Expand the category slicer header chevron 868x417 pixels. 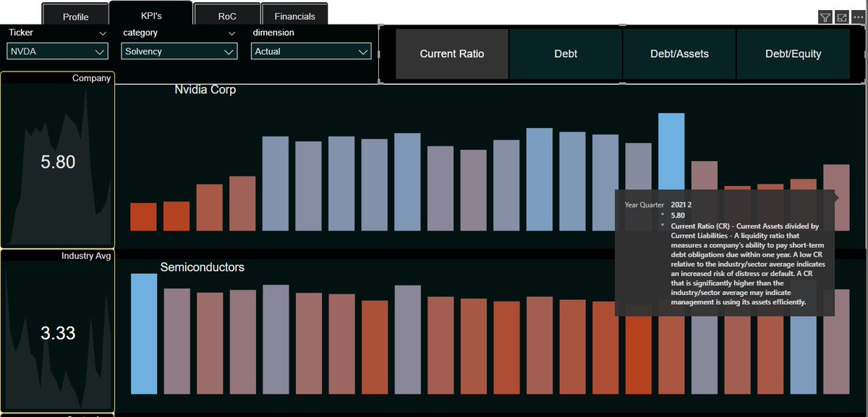point(231,33)
